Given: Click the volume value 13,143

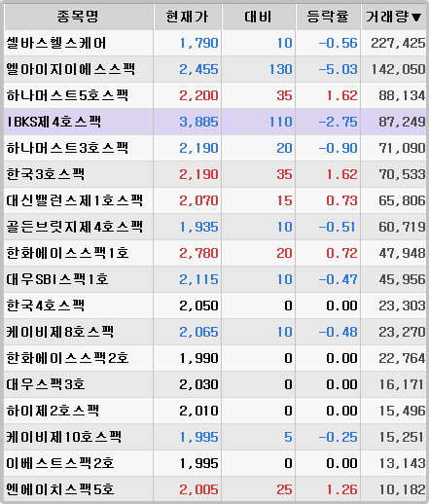Looking at the screenshot, I should pyautogui.click(x=402, y=463).
